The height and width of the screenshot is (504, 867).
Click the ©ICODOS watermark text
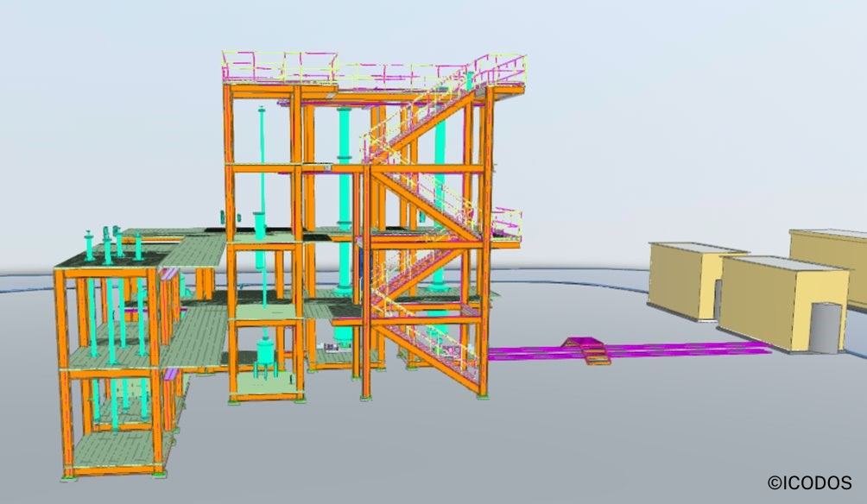[x=809, y=483]
